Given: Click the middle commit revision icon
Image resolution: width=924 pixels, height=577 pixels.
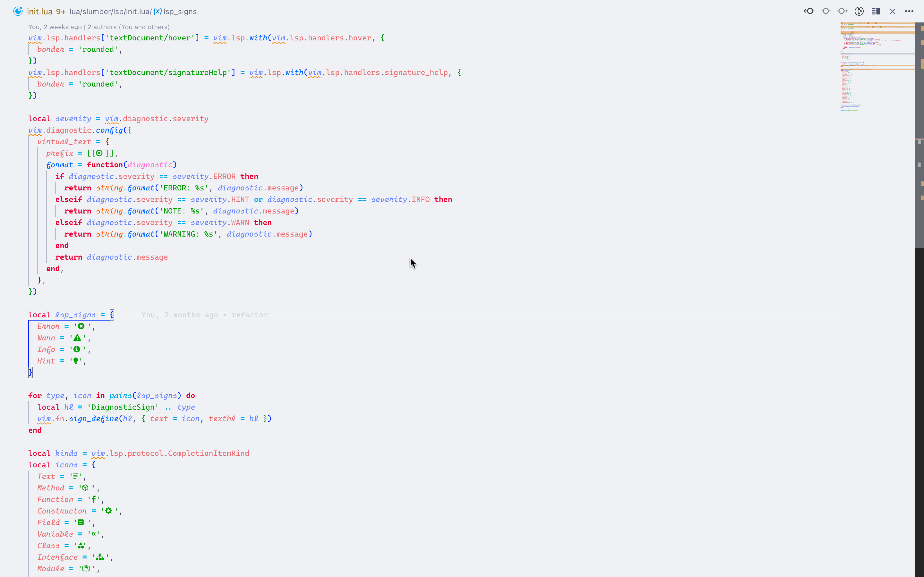Looking at the screenshot, I should (826, 11).
